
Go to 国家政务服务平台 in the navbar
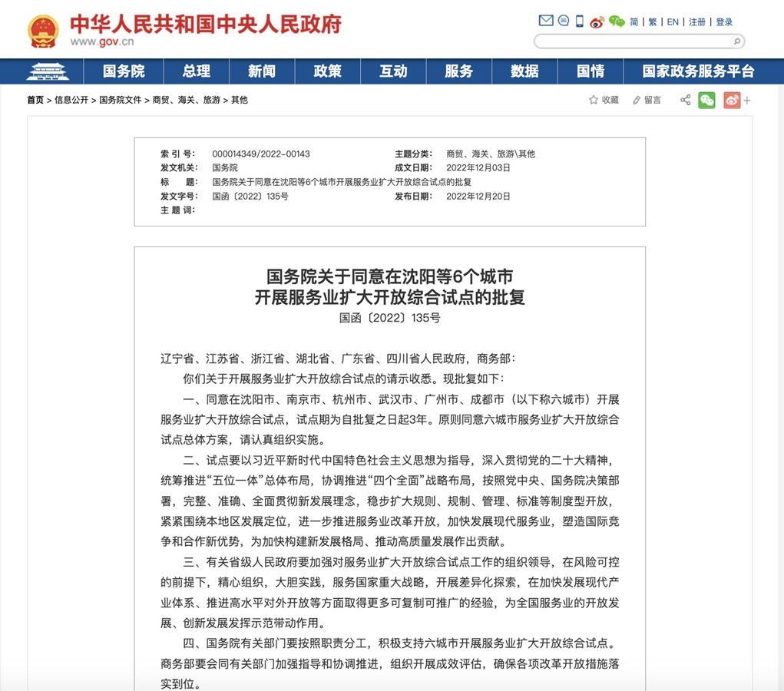click(x=698, y=71)
